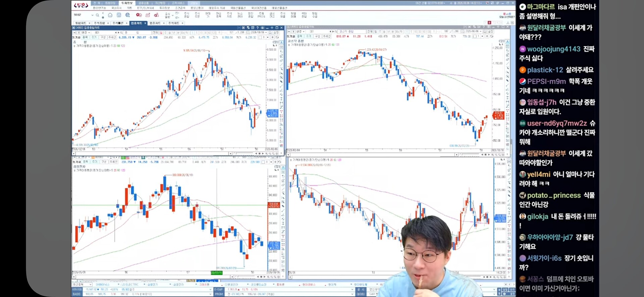Viewport: 644px width, 297px height.
Task: Open the date dropdown in the KOSDAQ chart toolbar
Action: [x=481, y=32]
